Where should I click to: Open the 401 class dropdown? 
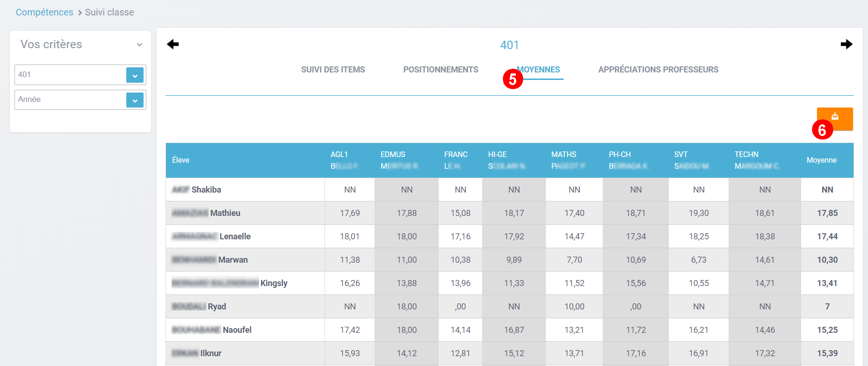pyautogui.click(x=135, y=75)
